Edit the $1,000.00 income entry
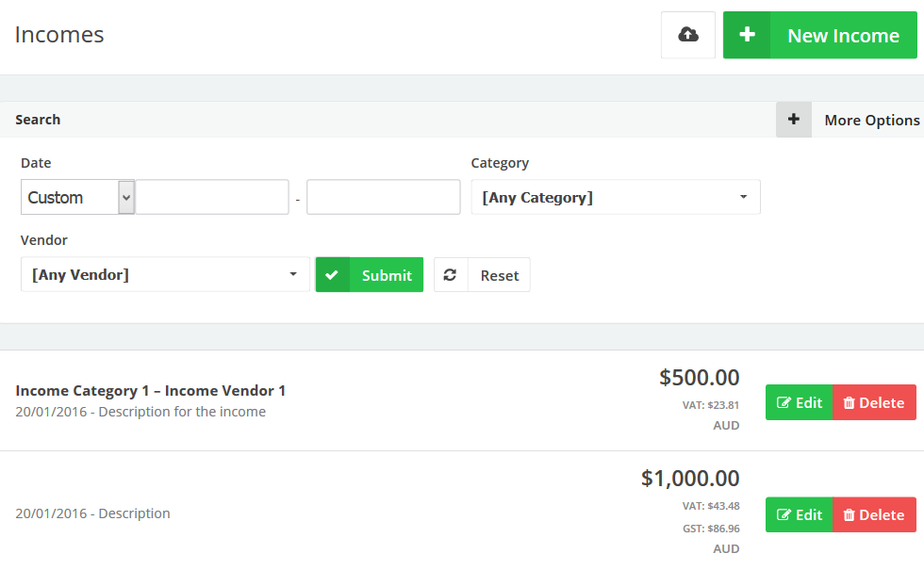 coord(799,514)
